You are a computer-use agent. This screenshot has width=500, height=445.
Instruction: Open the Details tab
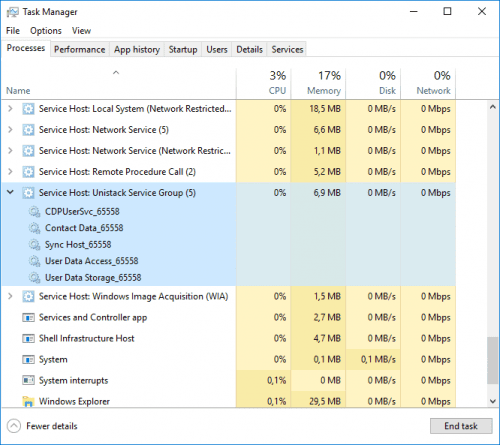(x=250, y=50)
